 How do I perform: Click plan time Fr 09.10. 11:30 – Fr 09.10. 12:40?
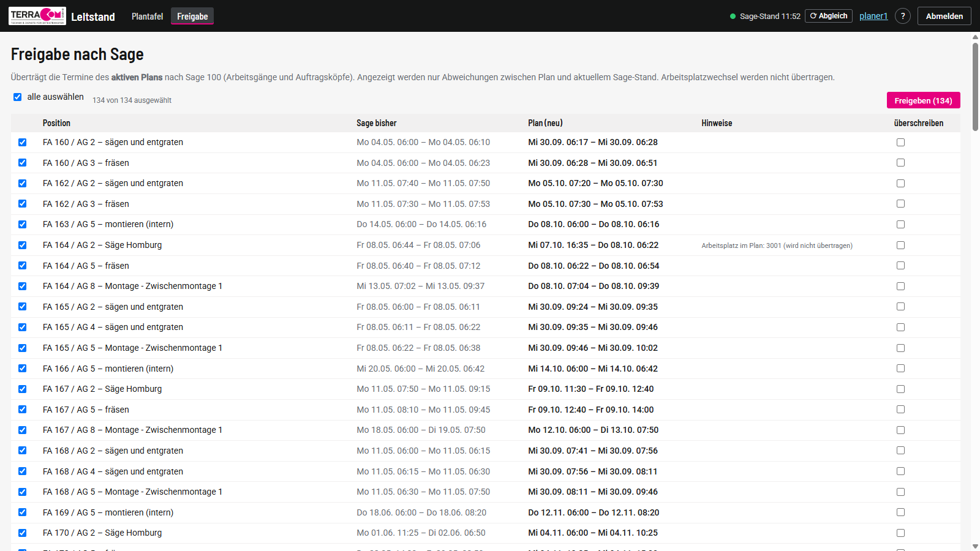pyautogui.click(x=590, y=389)
